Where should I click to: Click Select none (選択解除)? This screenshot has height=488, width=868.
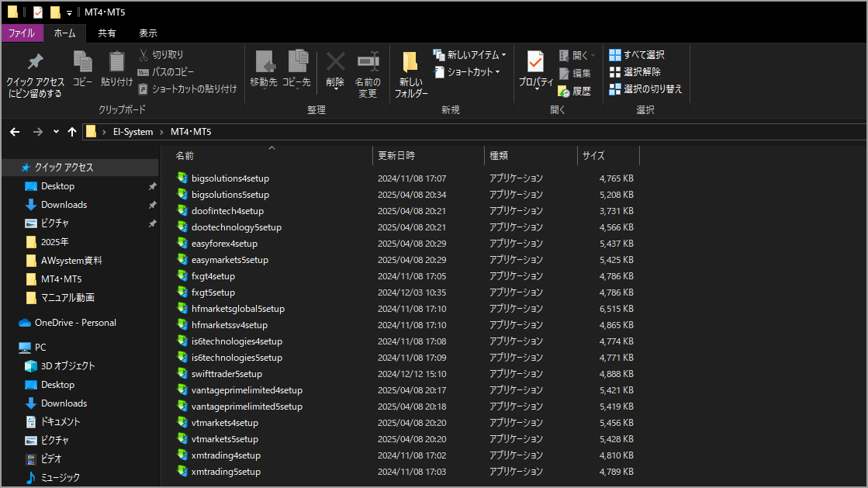click(635, 72)
